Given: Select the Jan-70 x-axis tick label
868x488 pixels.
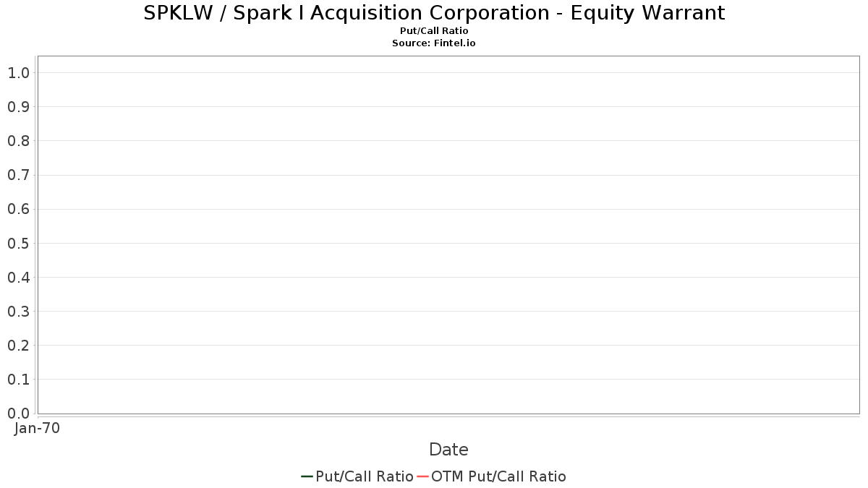Looking at the screenshot, I should pyautogui.click(x=37, y=428).
